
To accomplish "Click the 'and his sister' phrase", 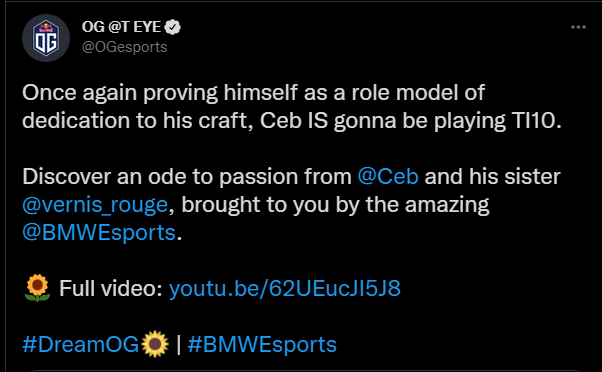I will [x=493, y=177].
